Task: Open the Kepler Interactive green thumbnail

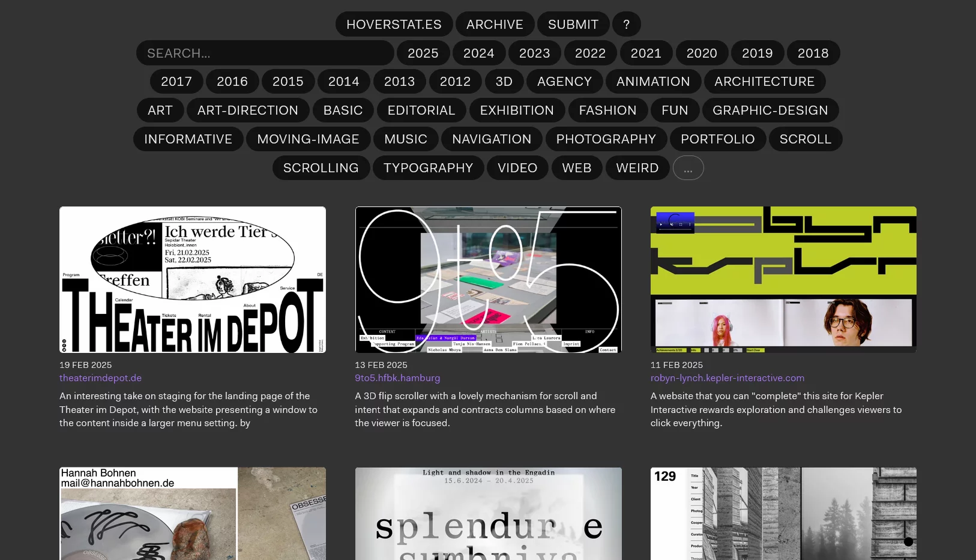Action: click(783, 280)
